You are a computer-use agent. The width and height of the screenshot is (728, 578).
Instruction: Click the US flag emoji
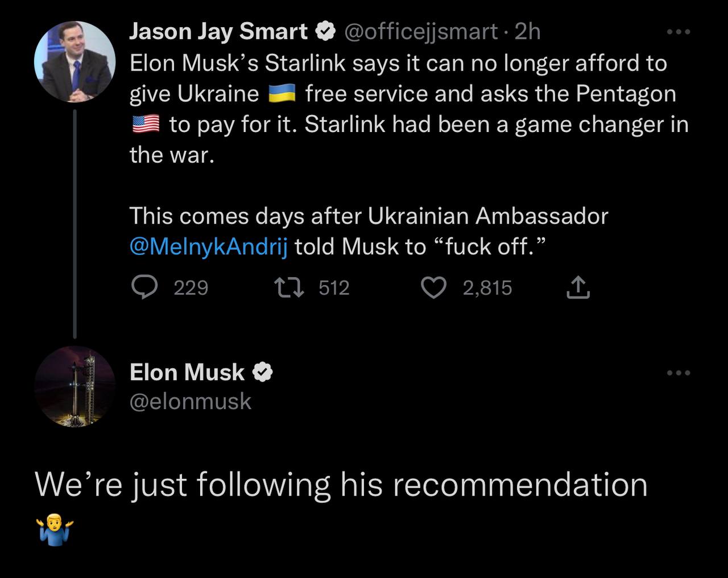[x=146, y=124]
